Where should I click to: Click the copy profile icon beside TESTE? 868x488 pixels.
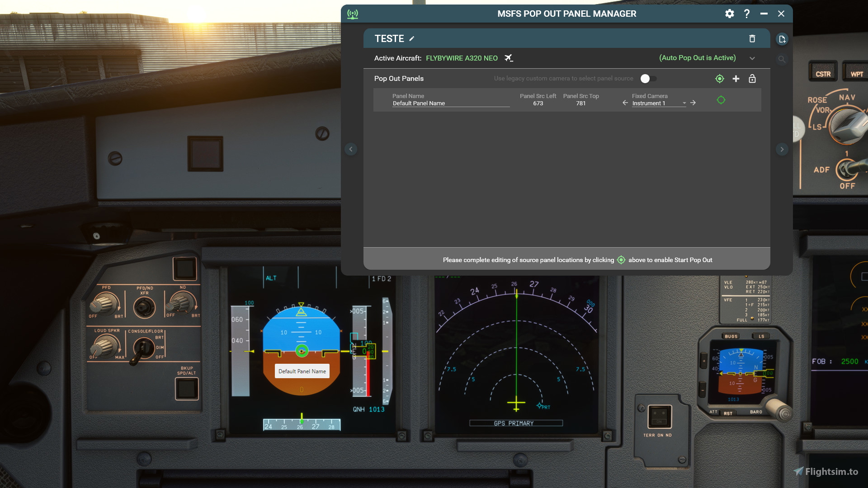(x=782, y=39)
